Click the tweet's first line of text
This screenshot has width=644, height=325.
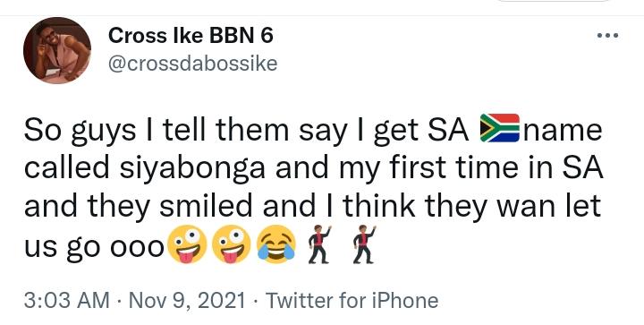313,130
